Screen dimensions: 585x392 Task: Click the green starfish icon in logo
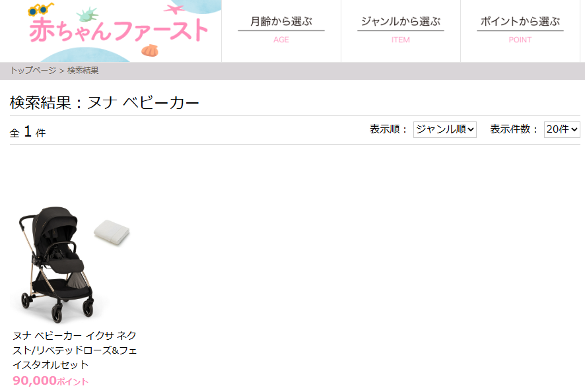[87, 15]
